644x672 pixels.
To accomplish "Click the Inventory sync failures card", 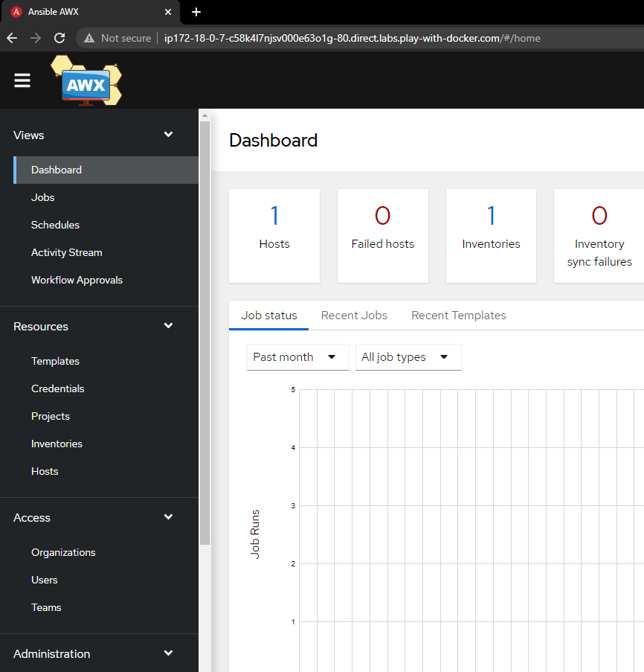I will point(599,236).
